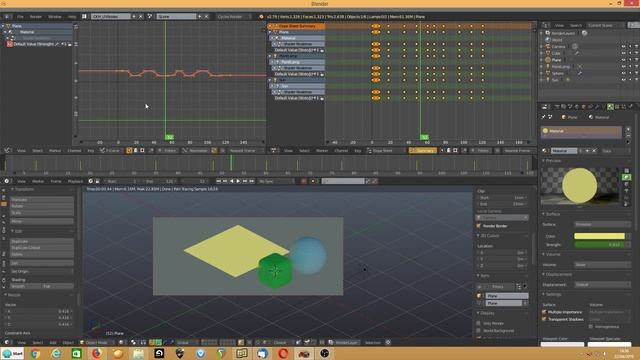The height and width of the screenshot is (360, 640).
Task: Toggle Sphere visibility eye in the outliner
Action: (623, 73)
